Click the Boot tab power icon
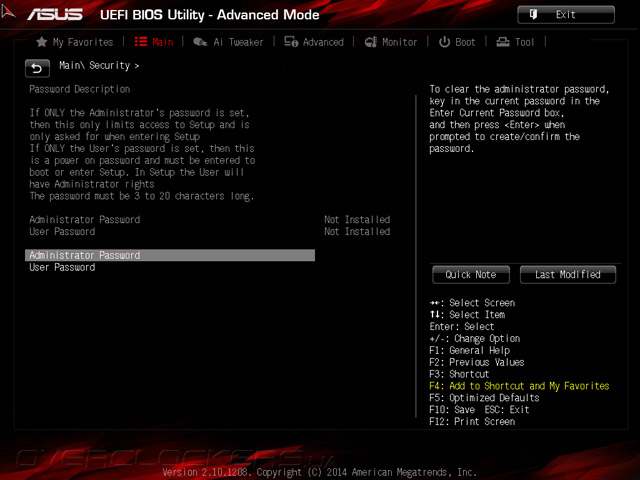Screen dimensions: 640x480 (x=444, y=42)
